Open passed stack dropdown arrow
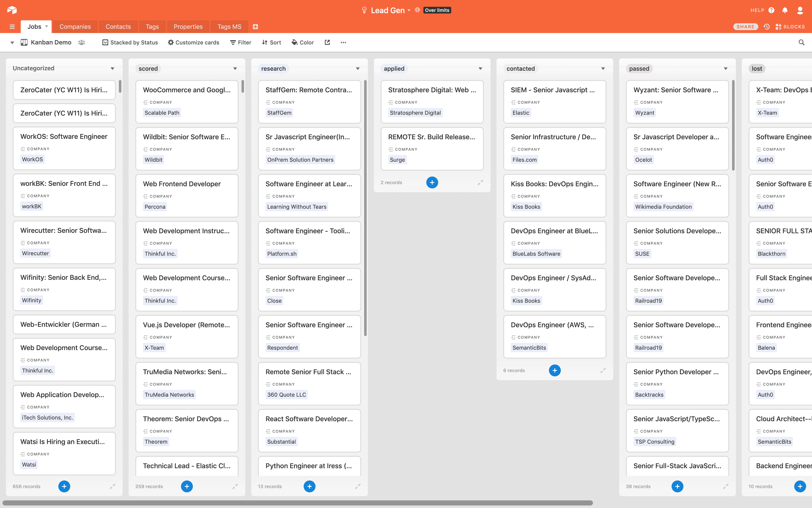Image resolution: width=812 pixels, height=508 pixels. (726, 69)
